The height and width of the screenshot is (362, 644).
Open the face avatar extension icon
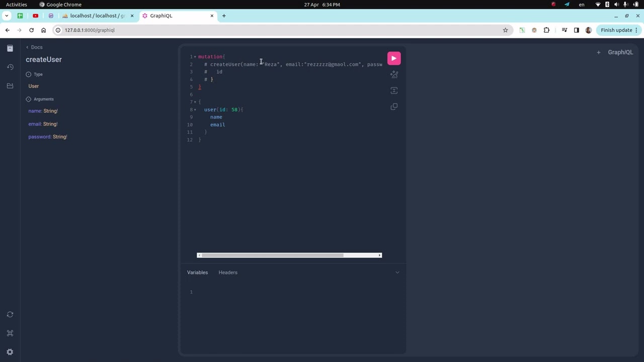click(x=534, y=30)
